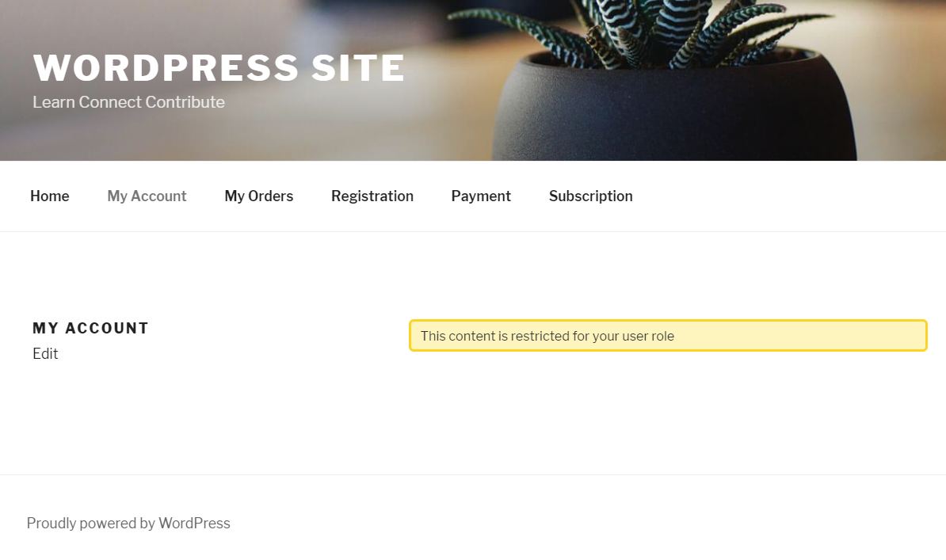
Task: Click the Edit link under My Account
Action: [45, 353]
